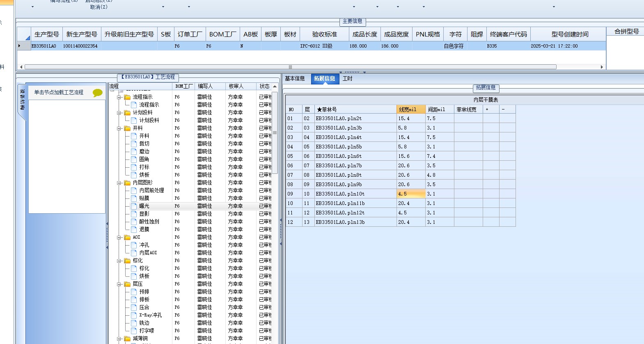Image resolution: width=644 pixels, height=344 pixels.
Task: Click the main info horizontal scrollbar thumb
Action: coord(290,67)
